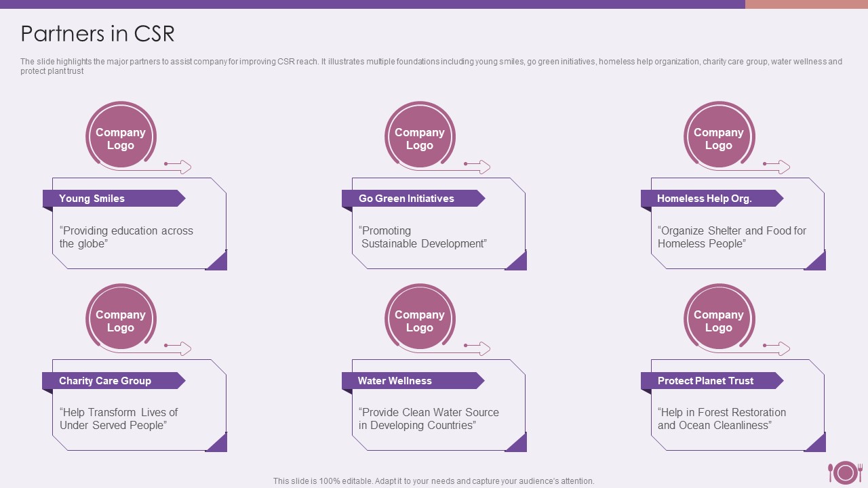The width and height of the screenshot is (868, 488).
Task: Select the Water Wellness banner label
Action: point(413,381)
